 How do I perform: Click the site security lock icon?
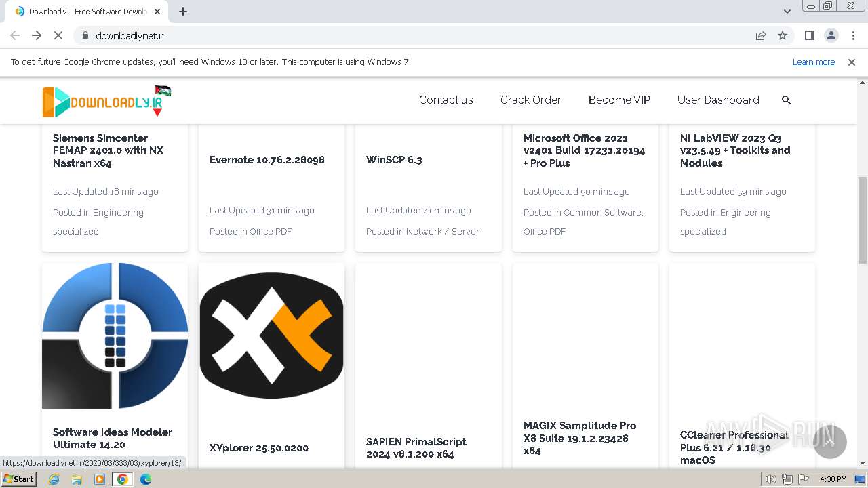[x=85, y=35]
